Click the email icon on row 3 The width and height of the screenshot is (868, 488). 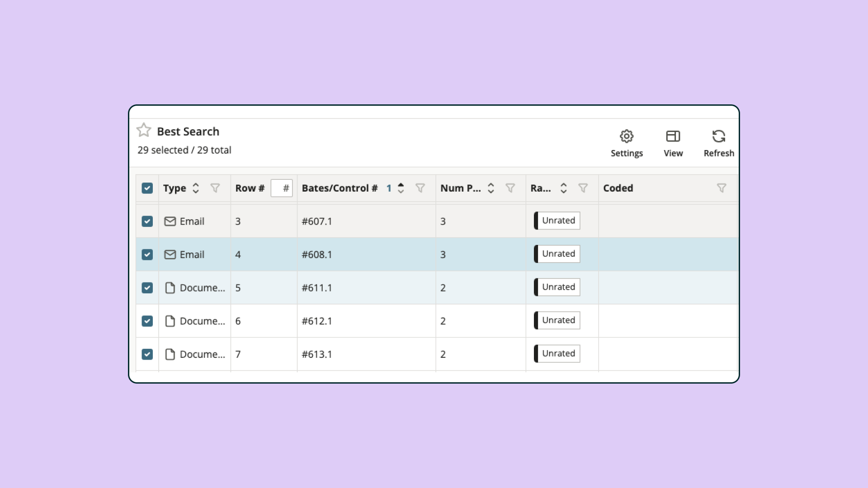(x=170, y=221)
